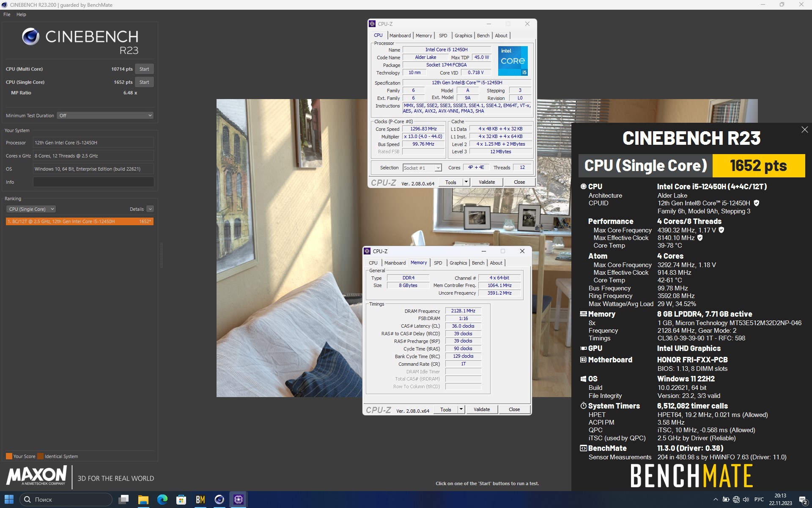This screenshot has height=508, width=812.
Task: Click the Intel Core i5 logo in CPU-Z
Action: coord(513,61)
